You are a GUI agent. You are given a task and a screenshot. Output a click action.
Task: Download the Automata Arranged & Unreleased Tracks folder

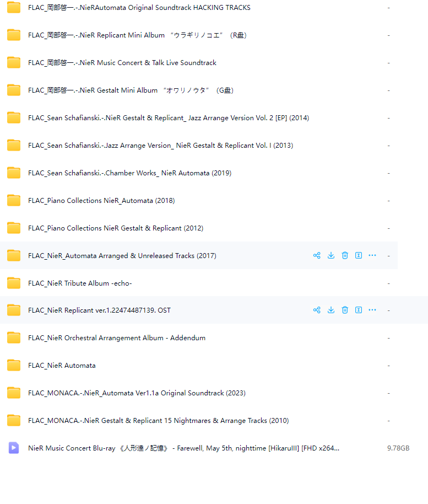(331, 255)
